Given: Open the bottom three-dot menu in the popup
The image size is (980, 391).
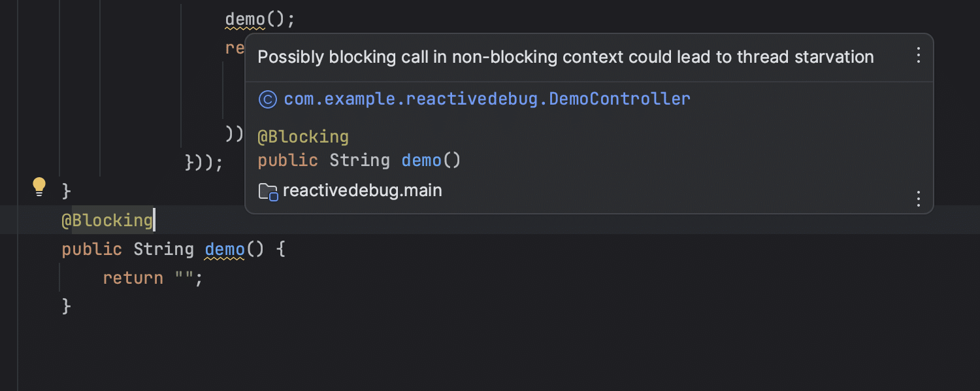Looking at the screenshot, I should point(918,198).
